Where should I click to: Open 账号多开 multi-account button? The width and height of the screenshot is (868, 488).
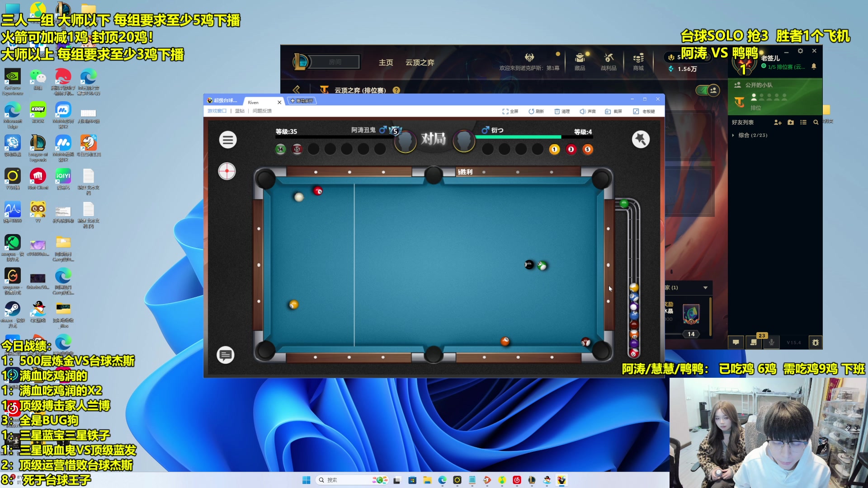pos(302,101)
